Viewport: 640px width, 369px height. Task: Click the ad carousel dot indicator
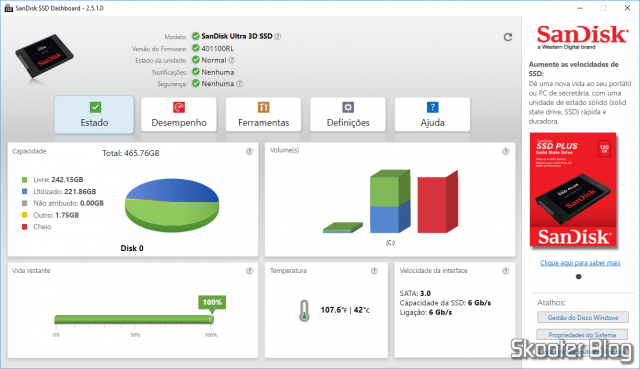(x=578, y=277)
